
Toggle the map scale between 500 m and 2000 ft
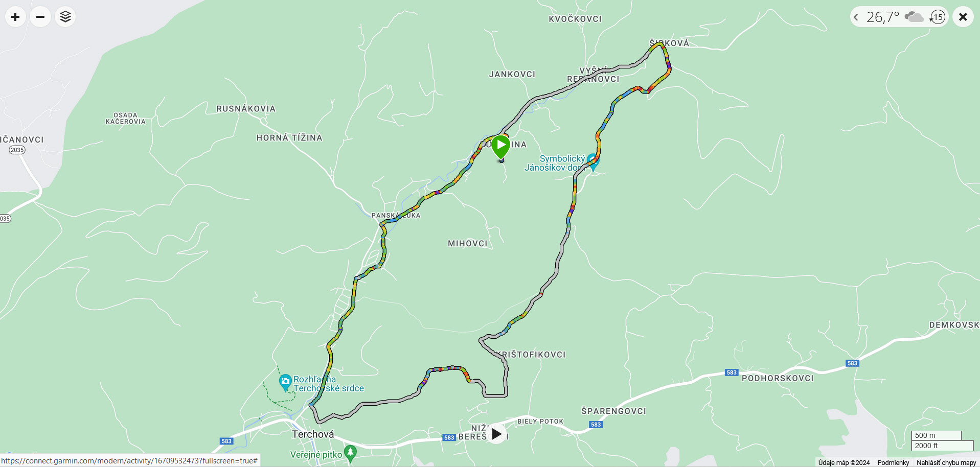[942, 440]
